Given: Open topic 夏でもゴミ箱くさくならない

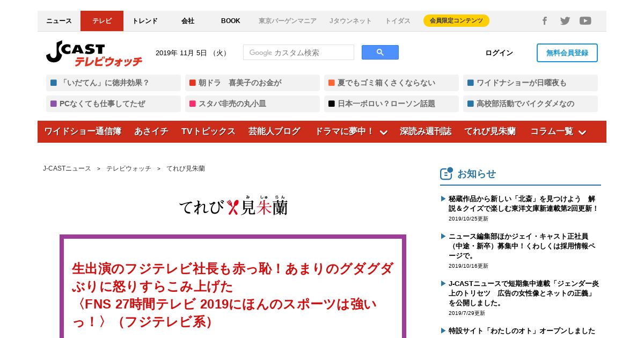Looking at the screenshot, I should (x=391, y=83).
